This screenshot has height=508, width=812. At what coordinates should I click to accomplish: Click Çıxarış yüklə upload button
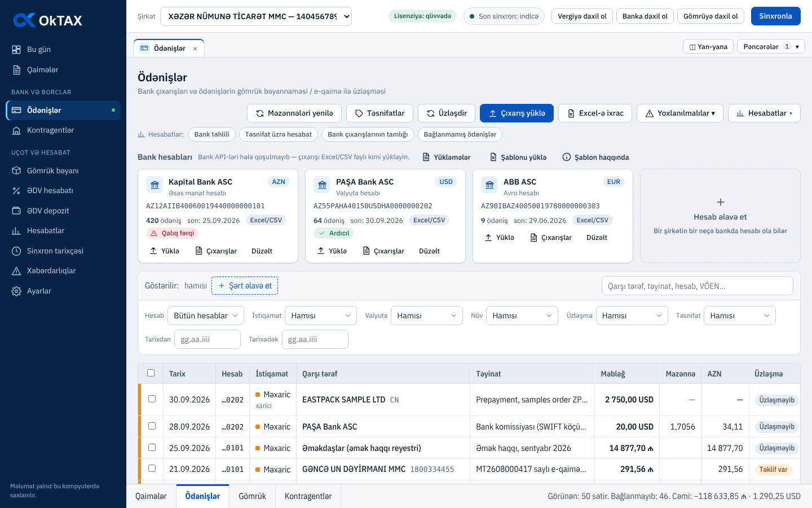517,113
